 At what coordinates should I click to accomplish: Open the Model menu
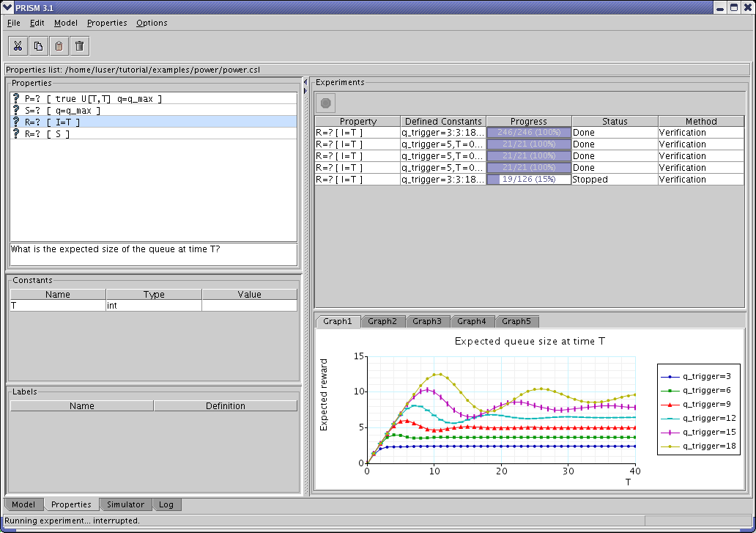[66, 23]
